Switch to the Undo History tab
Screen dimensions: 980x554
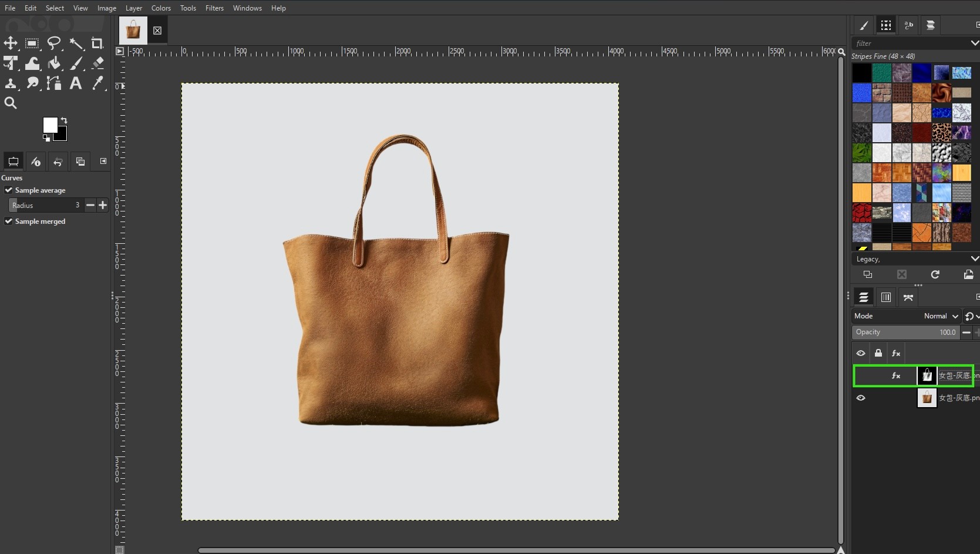pos(58,162)
